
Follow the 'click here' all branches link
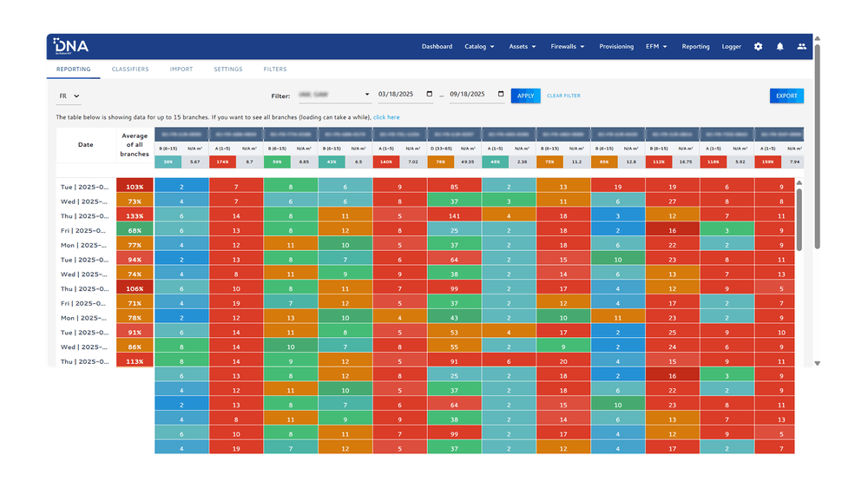pos(386,117)
